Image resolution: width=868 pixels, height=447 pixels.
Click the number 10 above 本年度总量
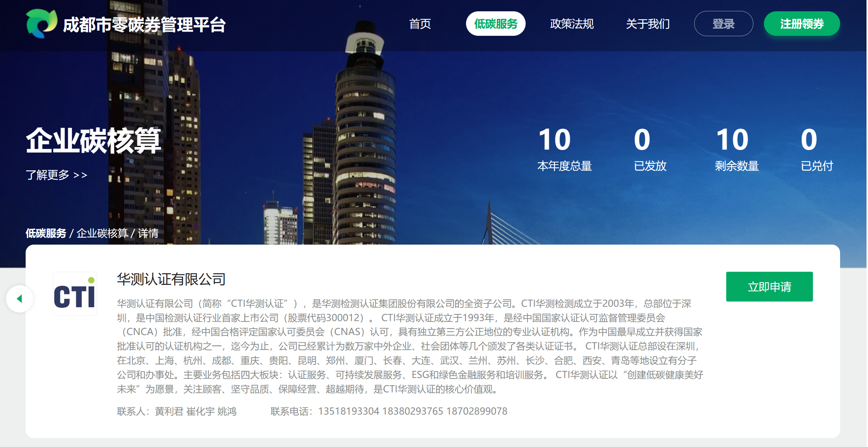pos(555,139)
